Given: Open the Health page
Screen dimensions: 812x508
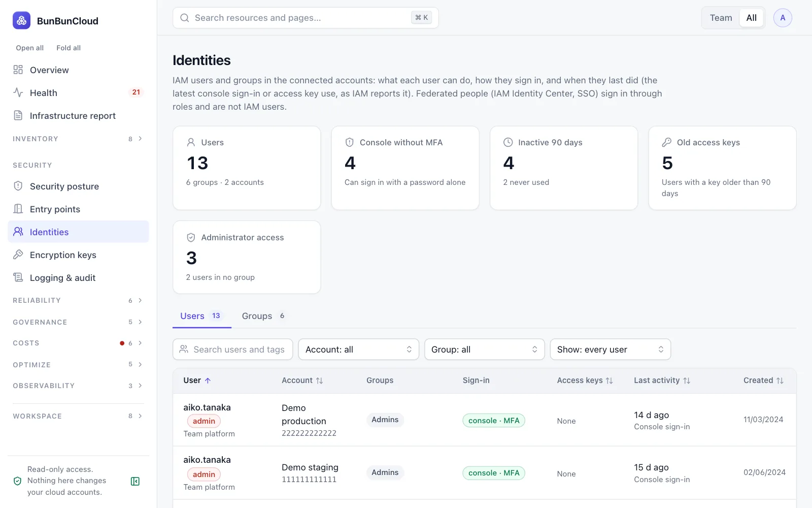Looking at the screenshot, I should point(78,93).
